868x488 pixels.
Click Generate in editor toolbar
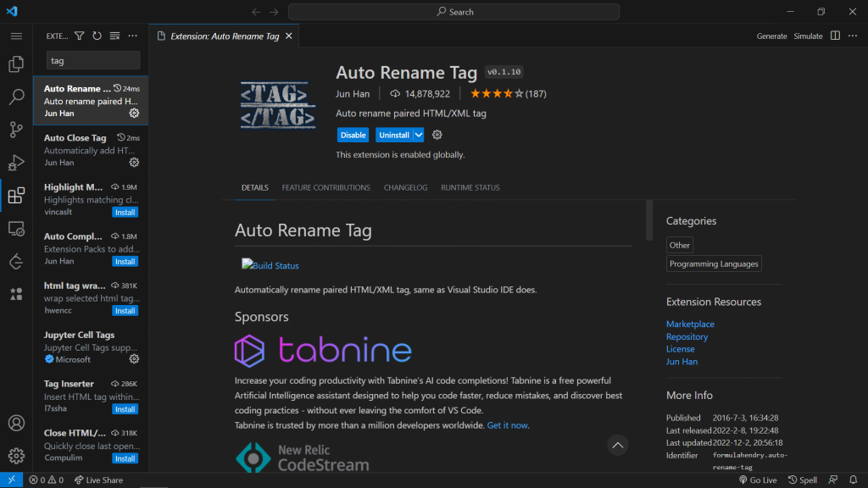(771, 36)
